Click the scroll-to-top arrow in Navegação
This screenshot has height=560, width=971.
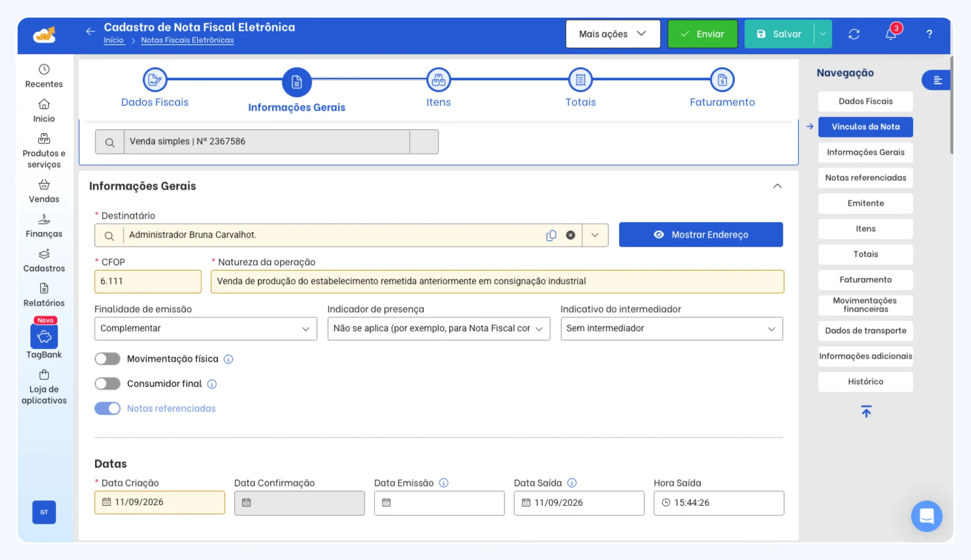click(866, 412)
